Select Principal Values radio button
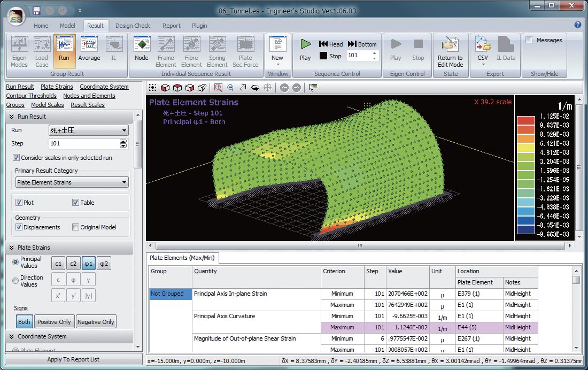The image size is (588, 370). (16, 262)
